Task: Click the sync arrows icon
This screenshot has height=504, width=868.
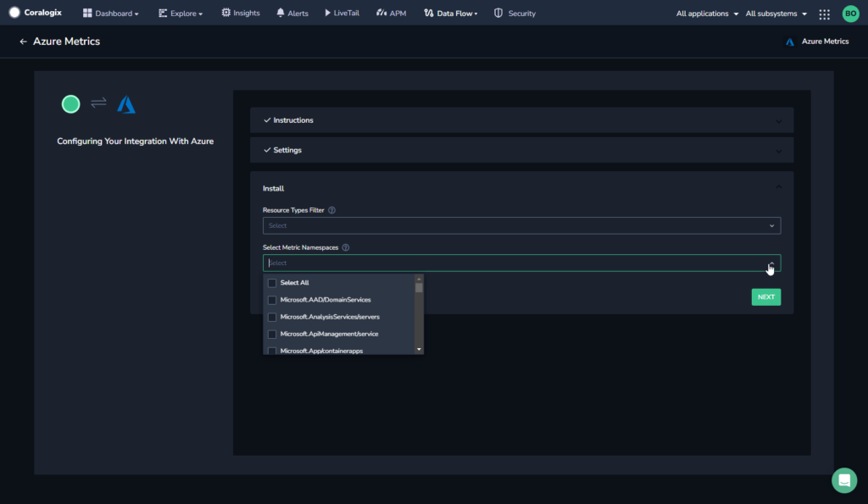Action: click(98, 102)
